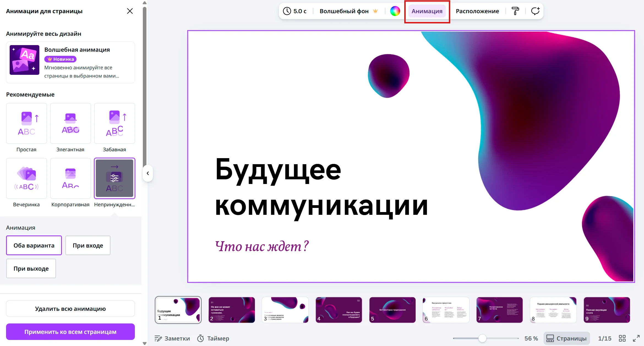Click the scrollbar down arrow in panel
Viewport: 644px width, 346px height.
[144, 343]
